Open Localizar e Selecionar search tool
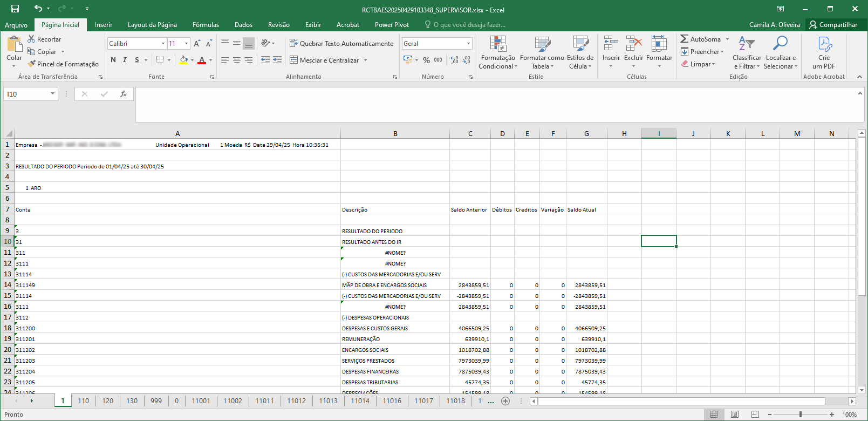This screenshot has height=421, width=868. [x=781, y=52]
